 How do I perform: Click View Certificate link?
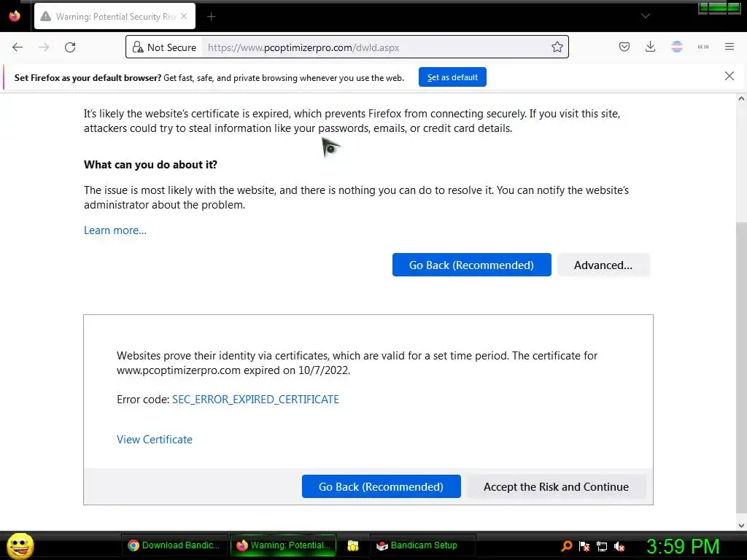click(155, 440)
